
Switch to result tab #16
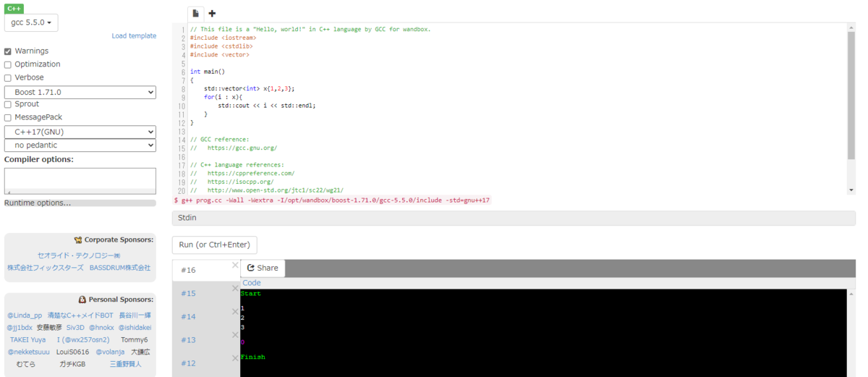tap(189, 270)
